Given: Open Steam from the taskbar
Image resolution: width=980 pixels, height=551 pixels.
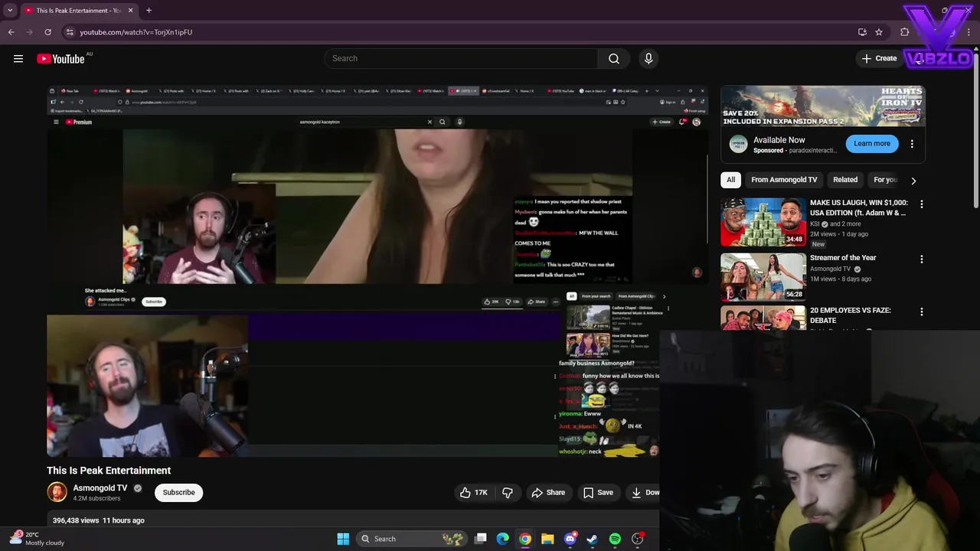Looking at the screenshot, I should pyautogui.click(x=592, y=539).
